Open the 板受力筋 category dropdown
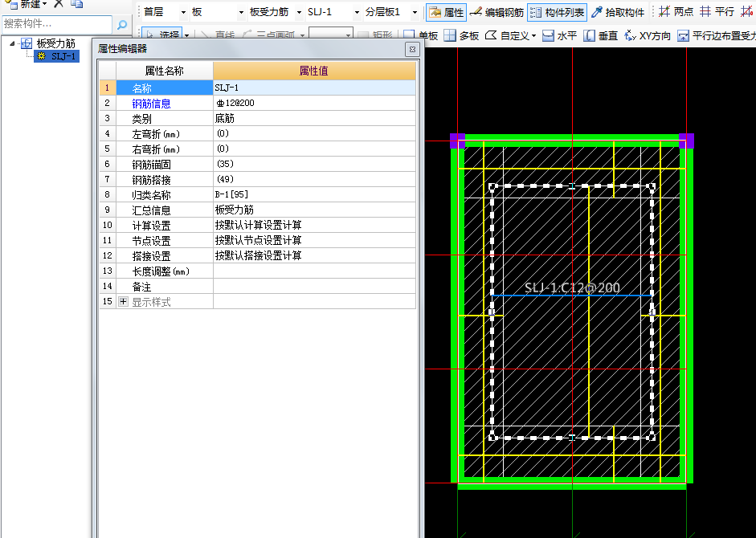The width and height of the screenshot is (756, 538). pyautogui.click(x=299, y=13)
